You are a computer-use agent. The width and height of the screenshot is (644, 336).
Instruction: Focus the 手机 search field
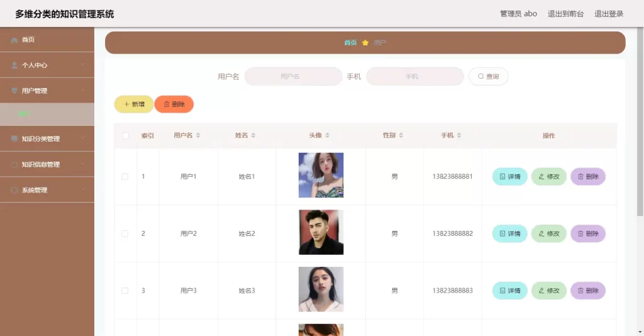point(415,76)
